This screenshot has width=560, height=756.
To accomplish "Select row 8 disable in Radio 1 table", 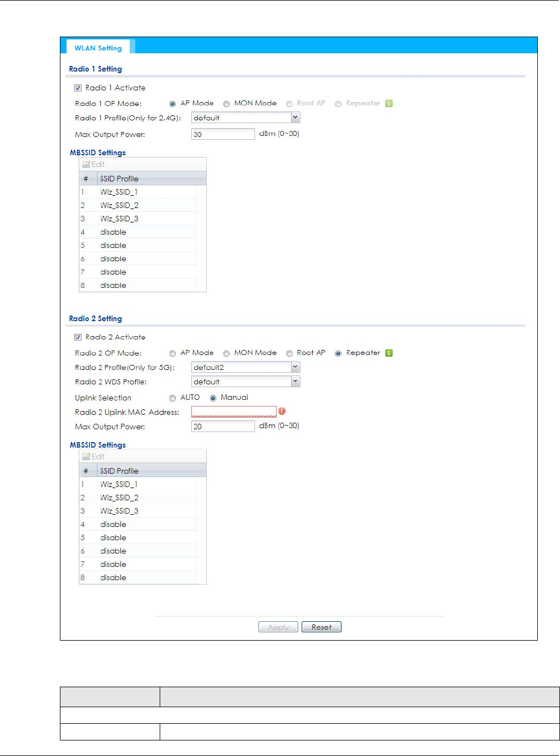I will (x=138, y=285).
